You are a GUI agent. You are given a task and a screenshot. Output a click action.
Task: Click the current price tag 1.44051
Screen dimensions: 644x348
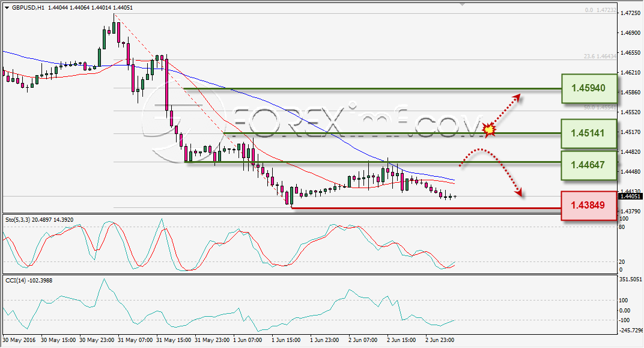tap(630, 197)
